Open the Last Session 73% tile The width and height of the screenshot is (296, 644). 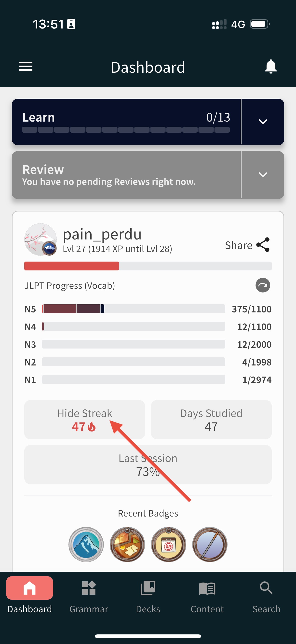tap(148, 464)
